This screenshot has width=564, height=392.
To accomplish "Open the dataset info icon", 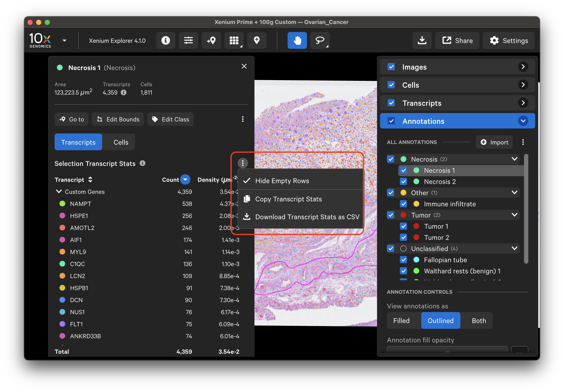I will pyautogui.click(x=166, y=41).
